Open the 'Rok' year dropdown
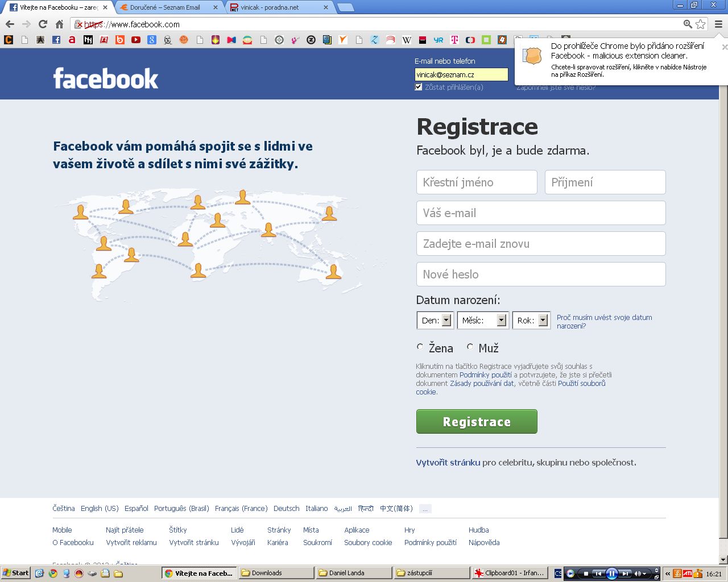The image size is (728, 582). point(531,321)
